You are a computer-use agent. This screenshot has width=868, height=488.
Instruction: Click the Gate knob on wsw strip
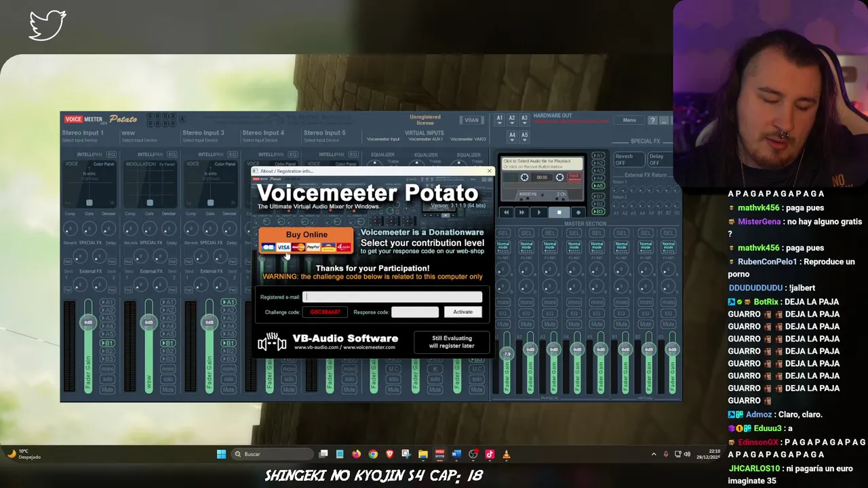pos(150,229)
